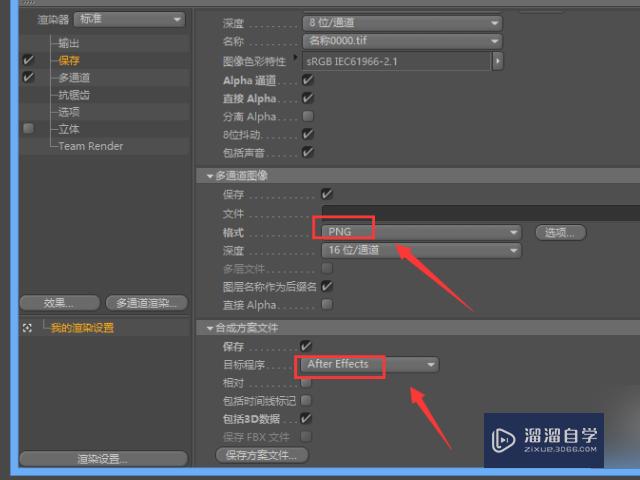Enable the 包括时间线标记 checkbox
The image size is (640, 480).
306,400
